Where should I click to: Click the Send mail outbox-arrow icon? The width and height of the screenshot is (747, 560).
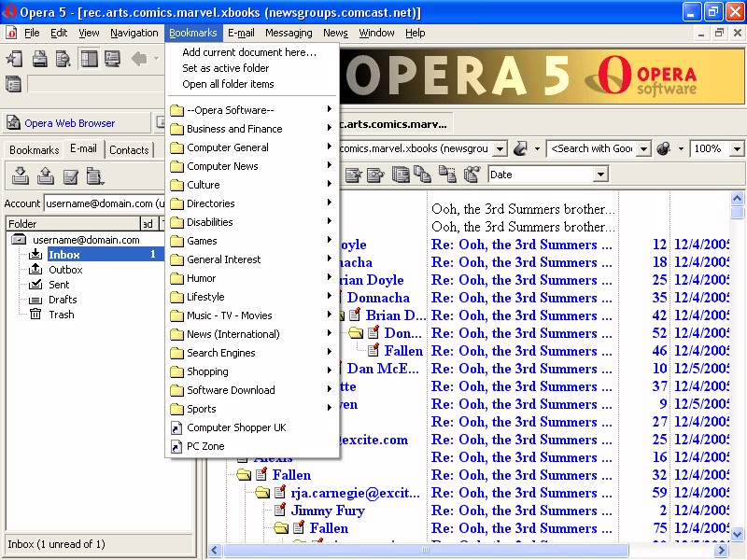click(x=45, y=175)
